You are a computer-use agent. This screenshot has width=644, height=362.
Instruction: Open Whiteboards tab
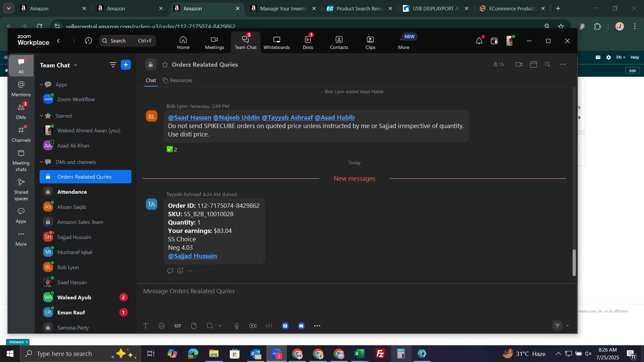[x=276, y=43]
